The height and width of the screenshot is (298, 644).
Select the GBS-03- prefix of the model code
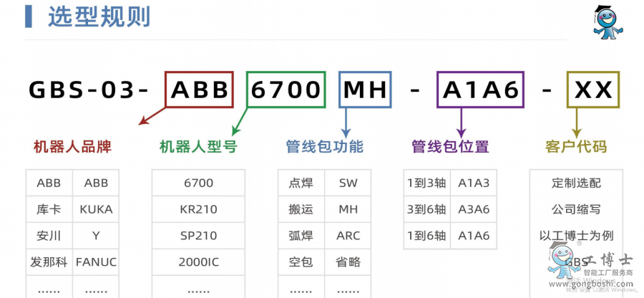click(88, 90)
